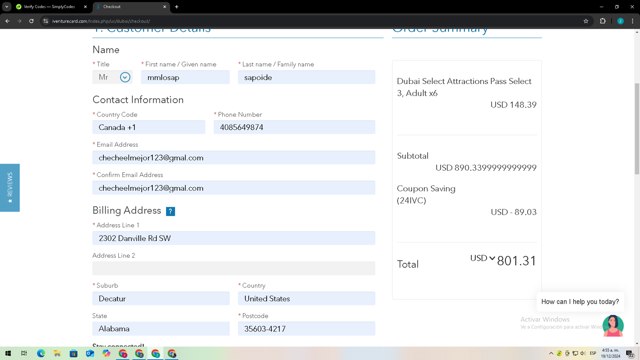The image size is (640, 360).
Task: Click the empty Address Line 2 field
Action: (234, 268)
